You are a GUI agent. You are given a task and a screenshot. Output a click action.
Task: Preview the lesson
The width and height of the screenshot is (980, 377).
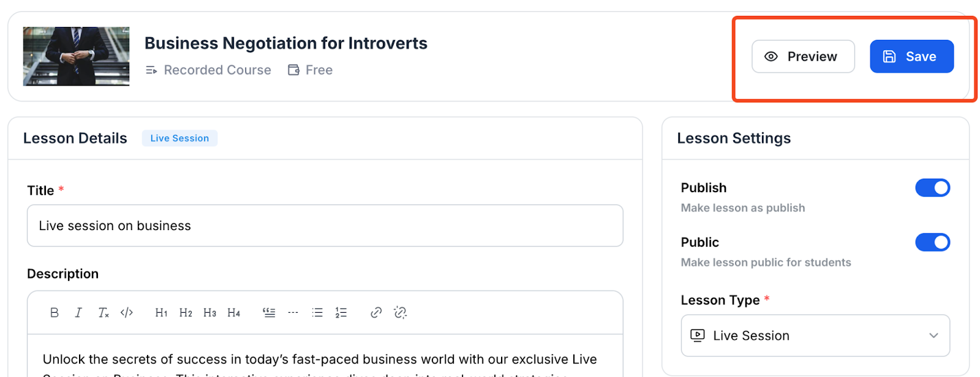(802, 56)
